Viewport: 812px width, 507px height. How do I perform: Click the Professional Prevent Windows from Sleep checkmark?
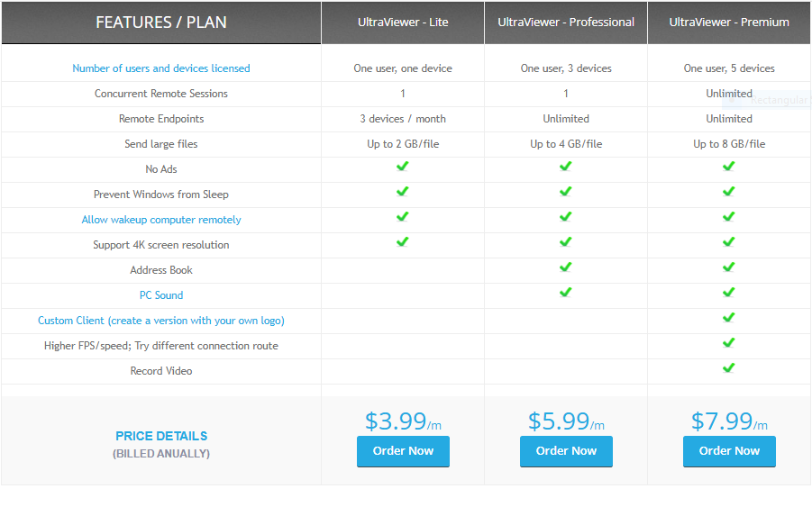coord(566,192)
